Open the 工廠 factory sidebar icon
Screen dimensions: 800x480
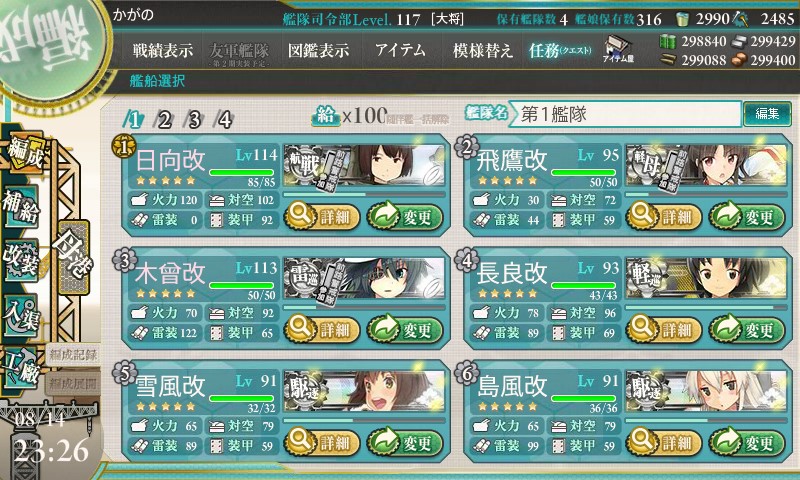coord(21,367)
